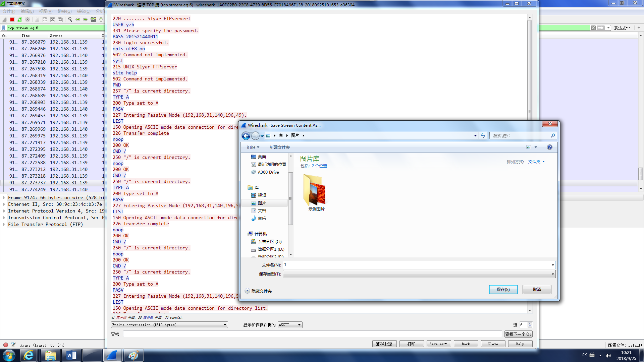Click the Help button in stream window
Viewport: 644px width, 362px height.
pos(520,344)
